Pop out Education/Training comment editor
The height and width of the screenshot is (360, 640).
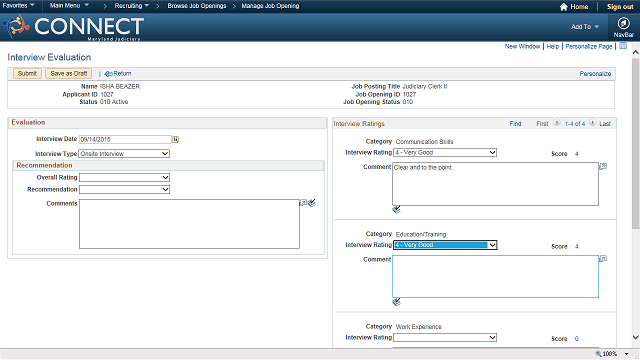pos(603,258)
